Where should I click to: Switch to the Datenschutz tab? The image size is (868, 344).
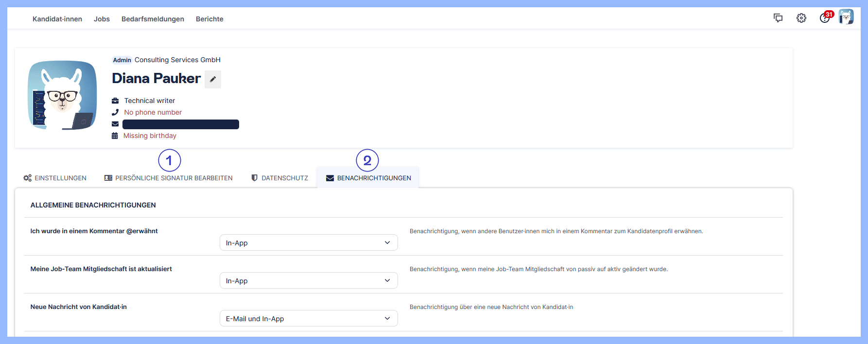click(279, 178)
